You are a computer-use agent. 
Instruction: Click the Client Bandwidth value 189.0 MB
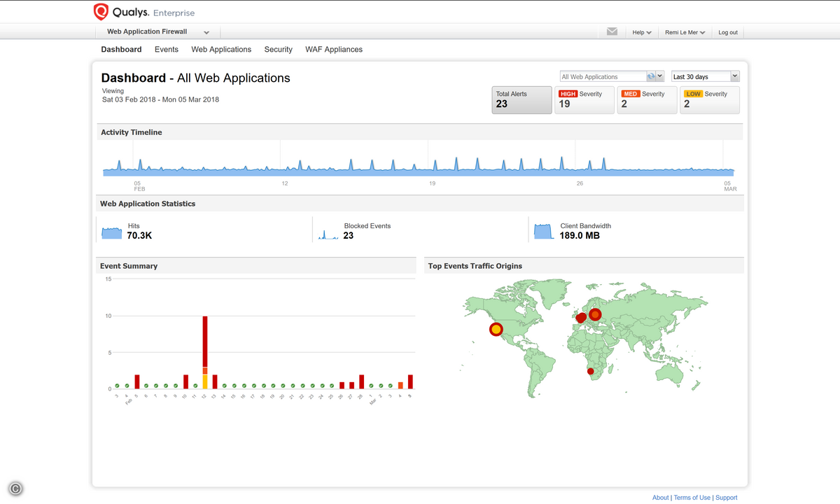580,236
